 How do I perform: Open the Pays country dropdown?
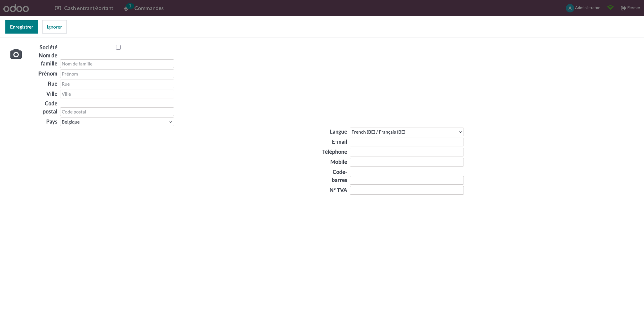[x=117, y=122]
